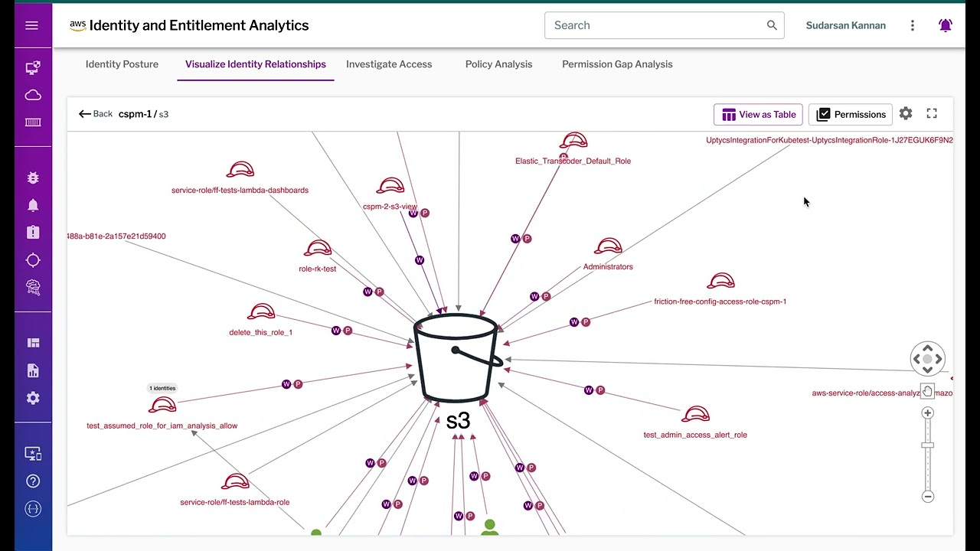Select the test_admin_access_alert_role icon

(x=695, y=415)
